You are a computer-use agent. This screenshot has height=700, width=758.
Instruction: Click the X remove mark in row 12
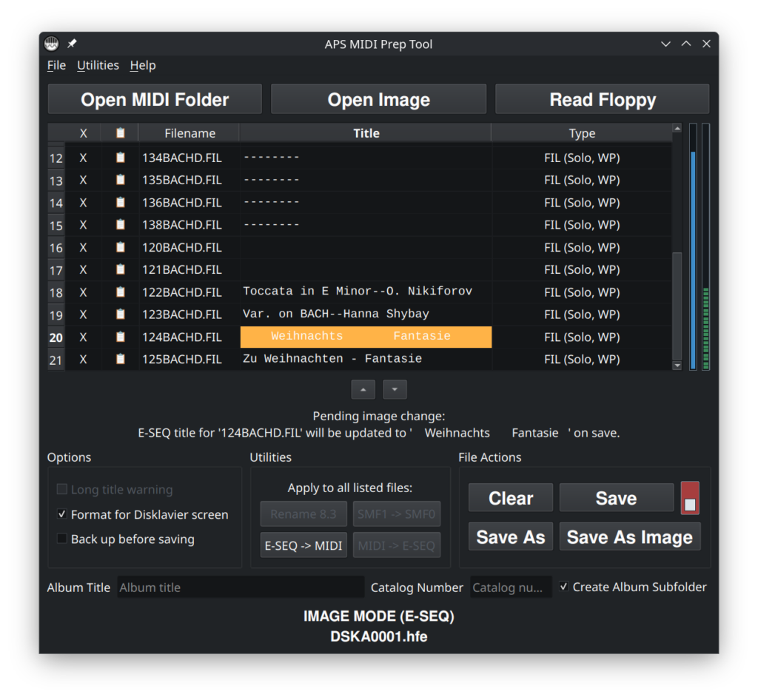point(83,158)
